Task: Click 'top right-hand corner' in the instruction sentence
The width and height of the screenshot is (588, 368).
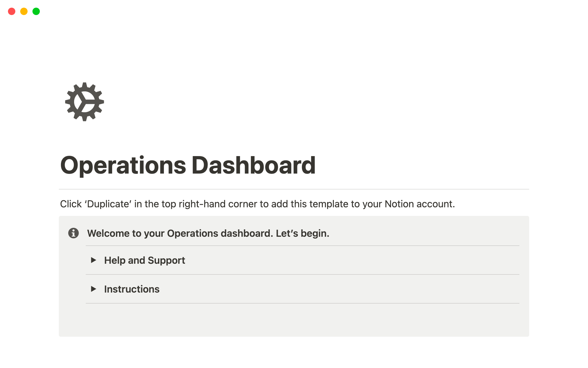Action: point(209,204)
